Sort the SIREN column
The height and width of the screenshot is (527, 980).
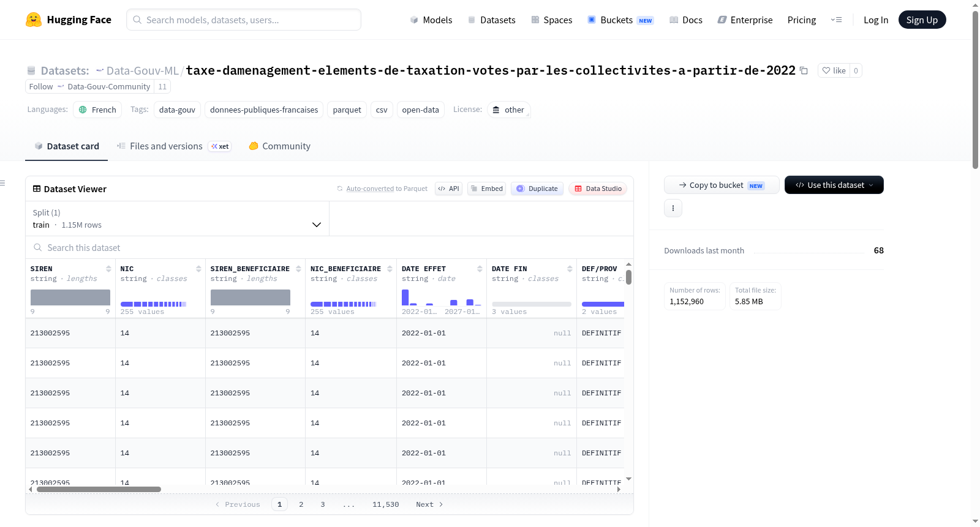click(x=108, y=269)
